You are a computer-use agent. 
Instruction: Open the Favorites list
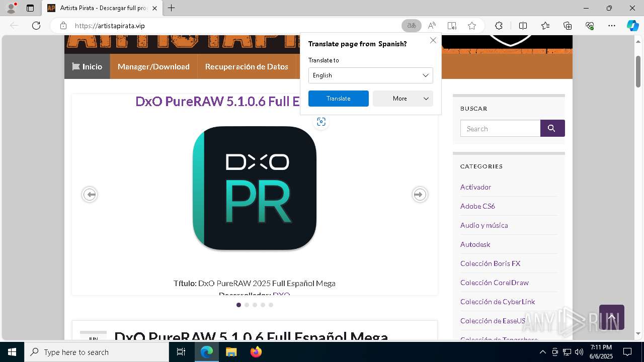coord(545,26)
